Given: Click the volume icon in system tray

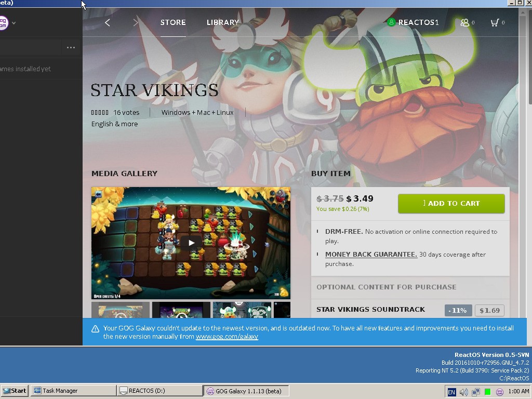Looking at the screenshot, I should point(463,392).
